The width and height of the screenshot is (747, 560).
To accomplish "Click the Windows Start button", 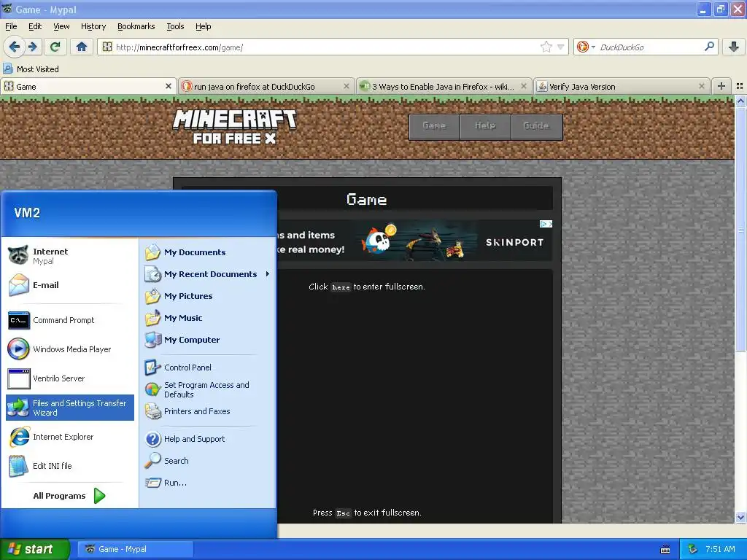I will [x=34, y=549].
